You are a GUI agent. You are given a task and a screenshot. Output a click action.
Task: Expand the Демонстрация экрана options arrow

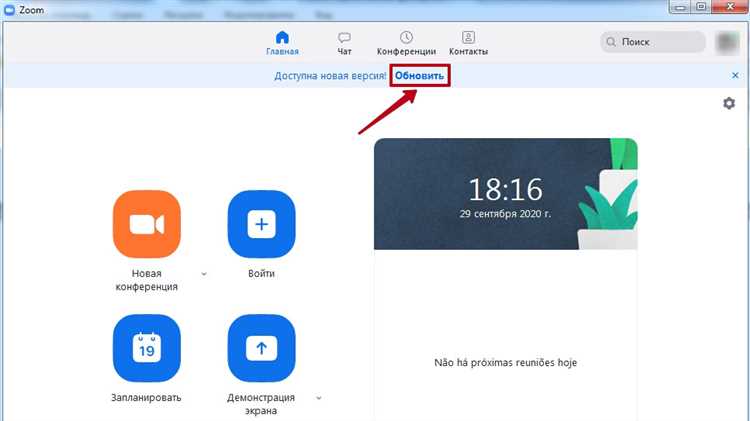[319, 398]
